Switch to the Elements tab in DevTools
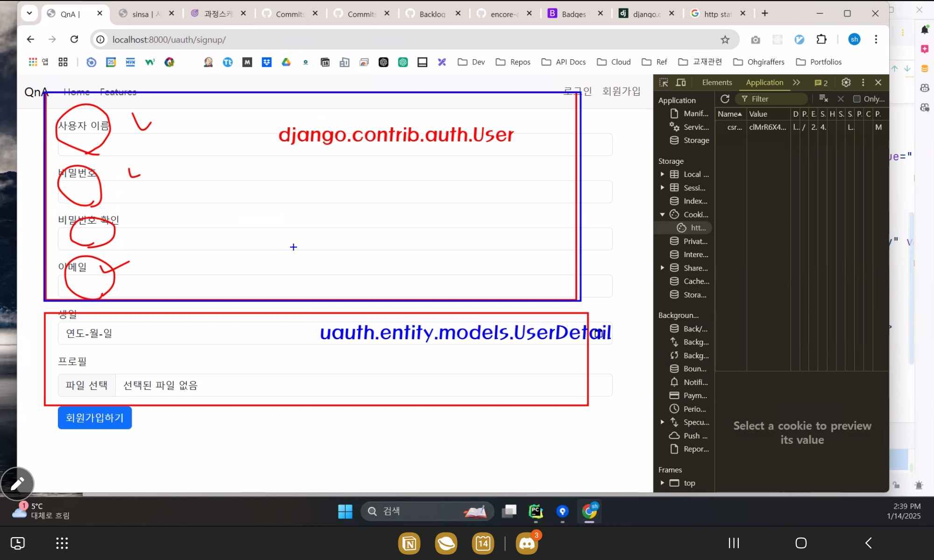The image size is (934, 560). click(717, 83)
